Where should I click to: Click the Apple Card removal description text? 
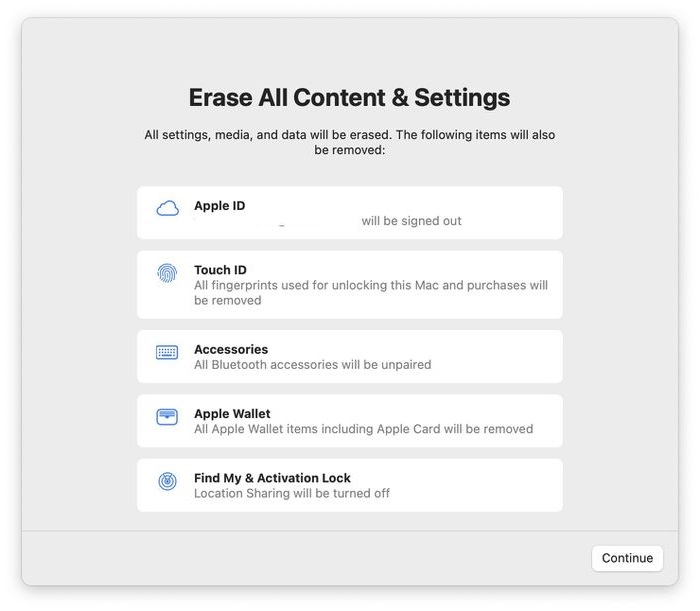click(363, 429)
